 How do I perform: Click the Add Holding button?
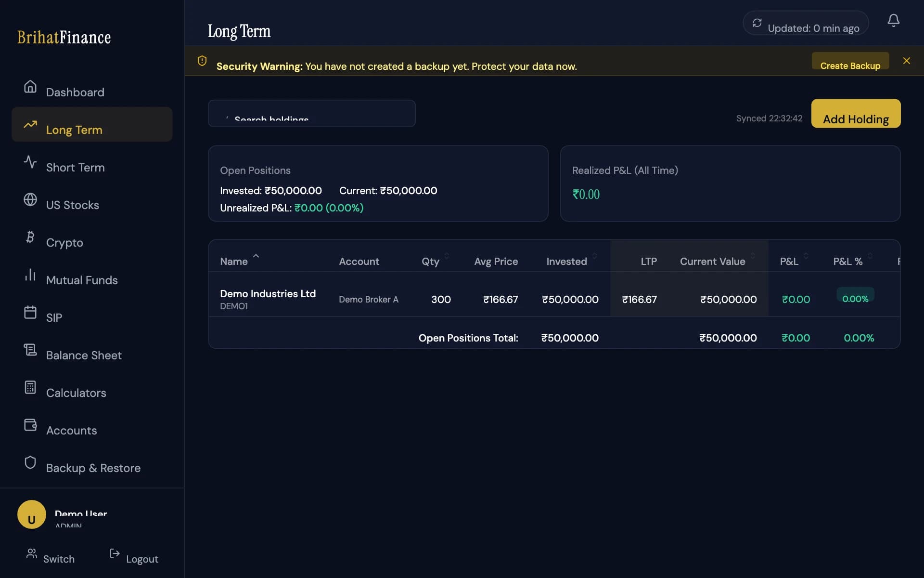856,113
